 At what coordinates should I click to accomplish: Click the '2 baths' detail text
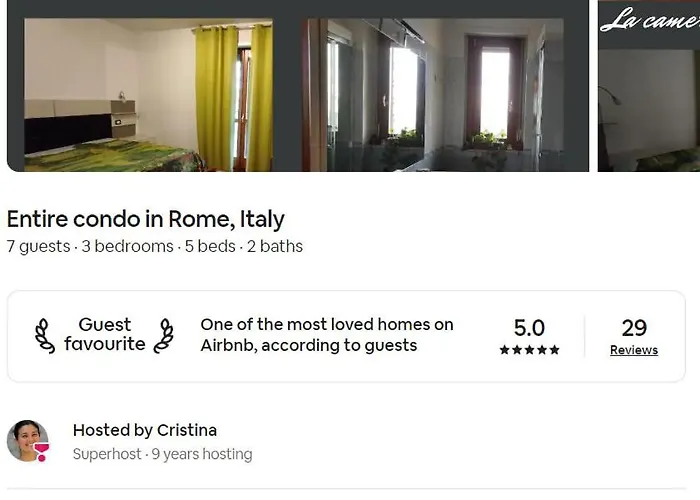tap(275, 246)
